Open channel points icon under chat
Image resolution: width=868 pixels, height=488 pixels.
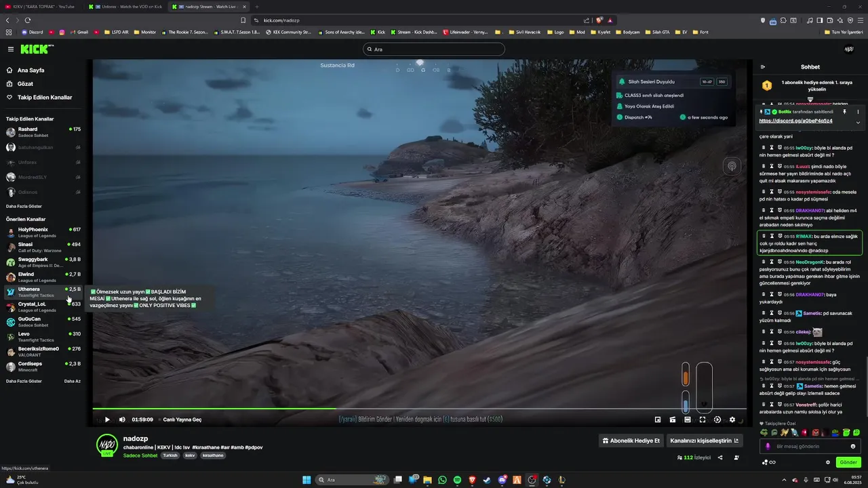[x=765, y=462]
